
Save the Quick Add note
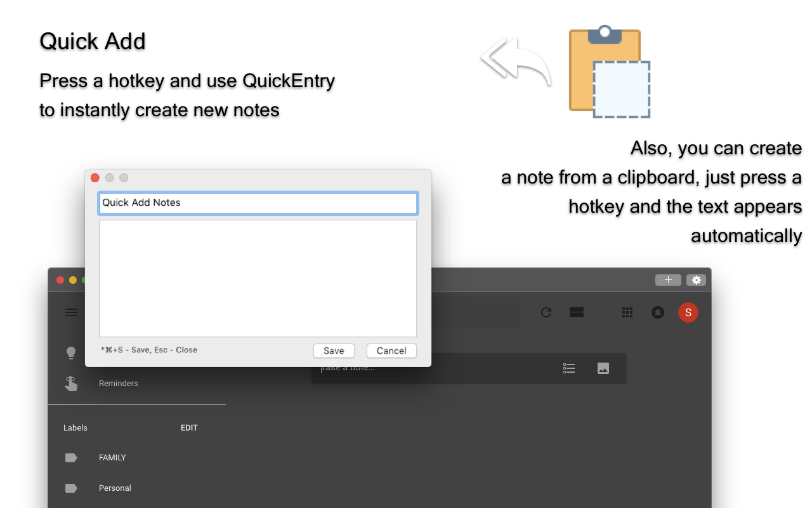(x=334, y=351)
